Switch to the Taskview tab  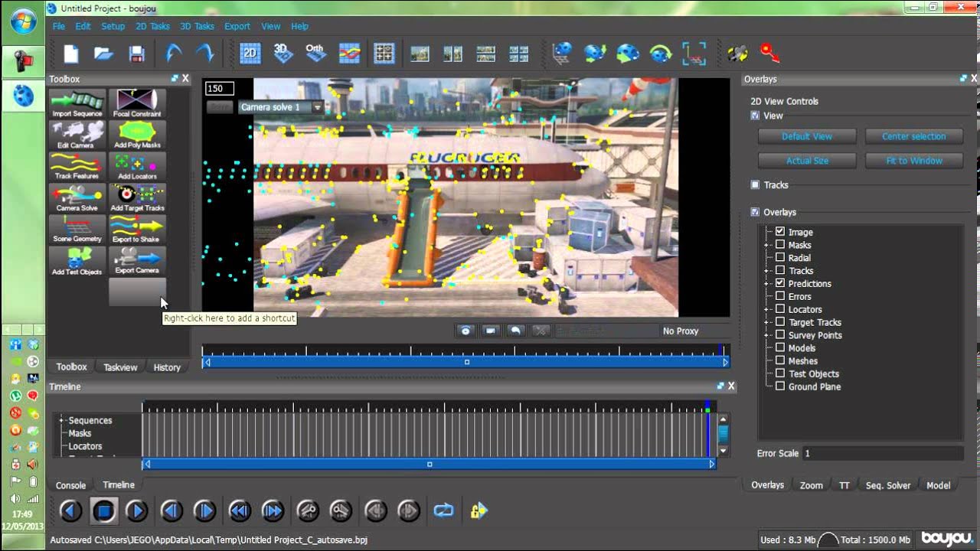(x=120, y=367)
